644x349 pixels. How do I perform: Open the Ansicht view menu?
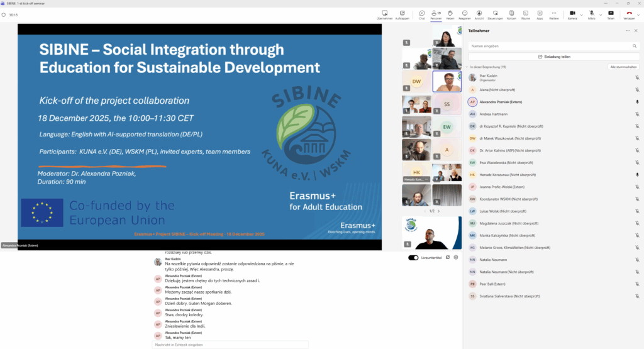point(479,14)
